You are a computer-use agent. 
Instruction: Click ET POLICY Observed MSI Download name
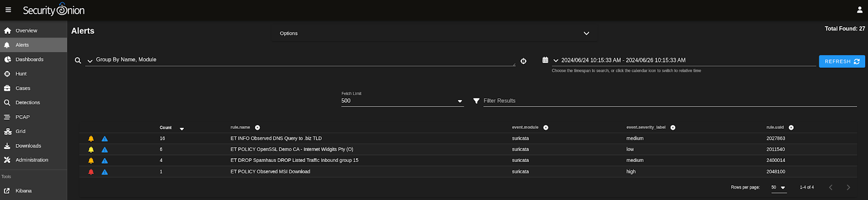pyautogui.click(x=270, y=172)
